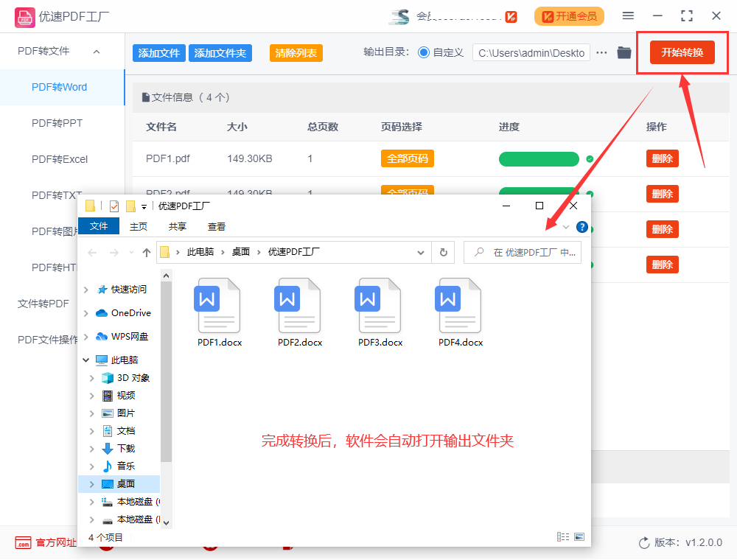The width and height of the screenshot is (737, 560).
Task: Collapse the PDF转文件 sidebar section
Action: tap(97, 52)
